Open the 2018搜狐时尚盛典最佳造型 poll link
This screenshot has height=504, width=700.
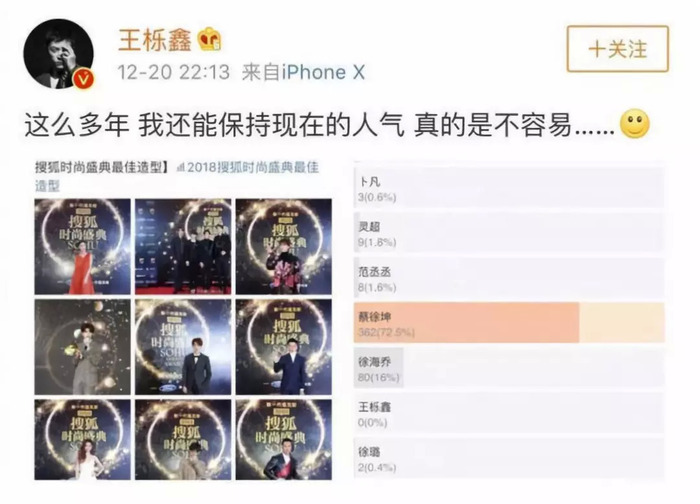point(252,167)
